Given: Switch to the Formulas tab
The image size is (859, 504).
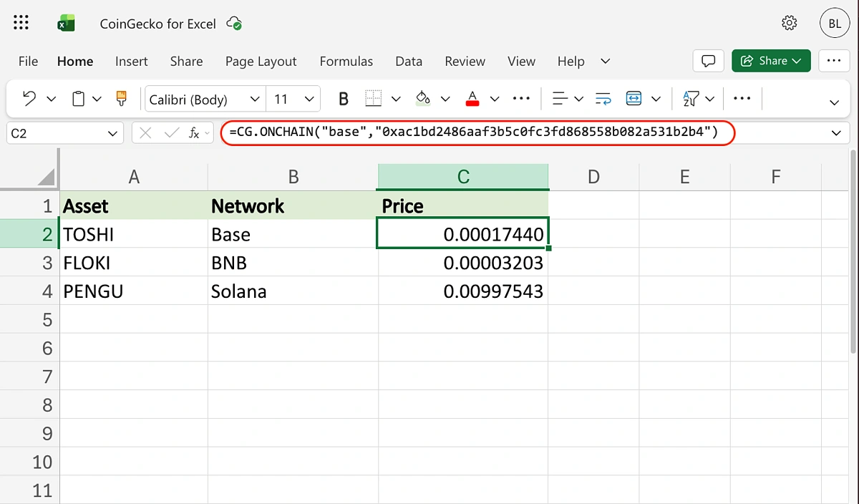Looking at the screenshot, I should (346, 62).
